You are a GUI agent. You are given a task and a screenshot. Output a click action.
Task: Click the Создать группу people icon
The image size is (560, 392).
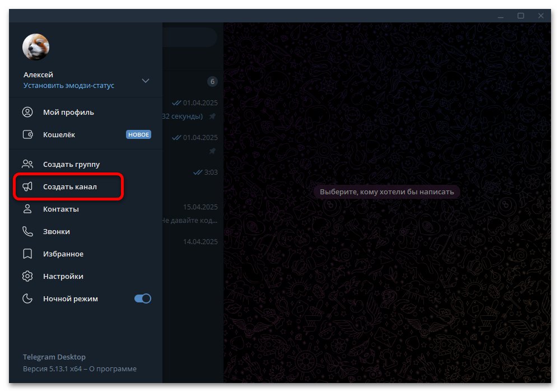27,164
